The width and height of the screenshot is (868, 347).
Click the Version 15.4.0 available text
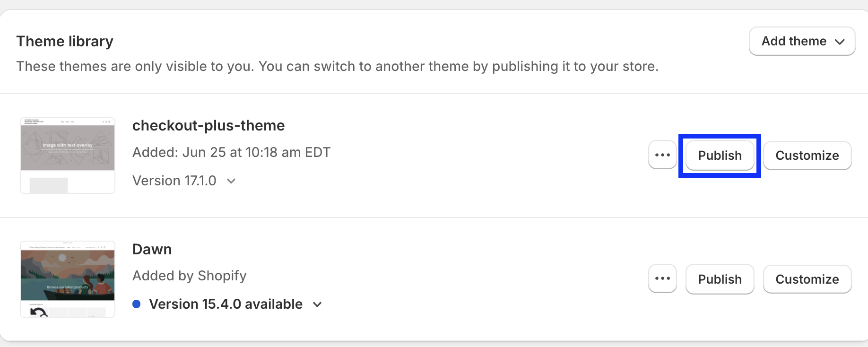point(226,304)
